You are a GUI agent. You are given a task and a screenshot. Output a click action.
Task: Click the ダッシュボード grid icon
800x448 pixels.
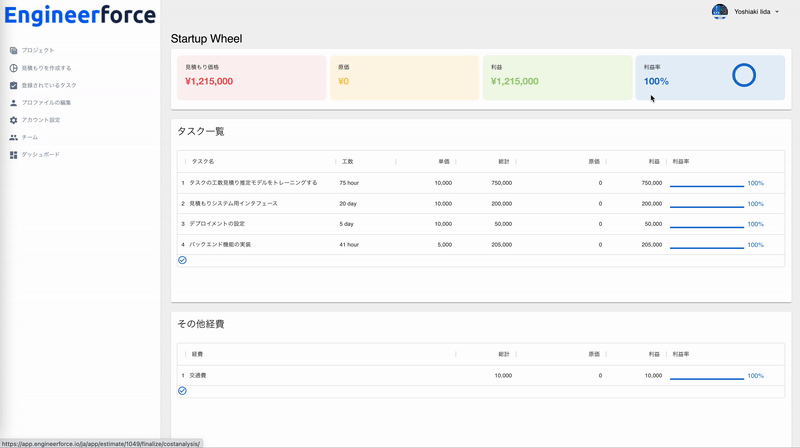(14, 155)
